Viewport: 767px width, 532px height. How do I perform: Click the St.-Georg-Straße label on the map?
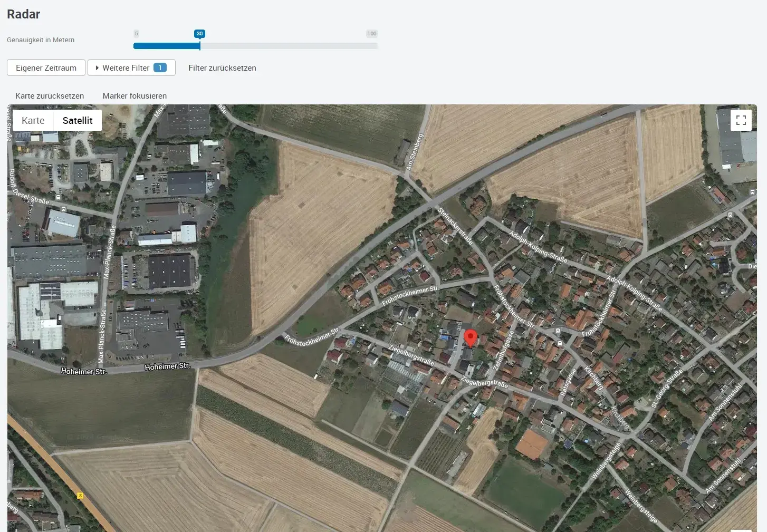tap(667, 389)
